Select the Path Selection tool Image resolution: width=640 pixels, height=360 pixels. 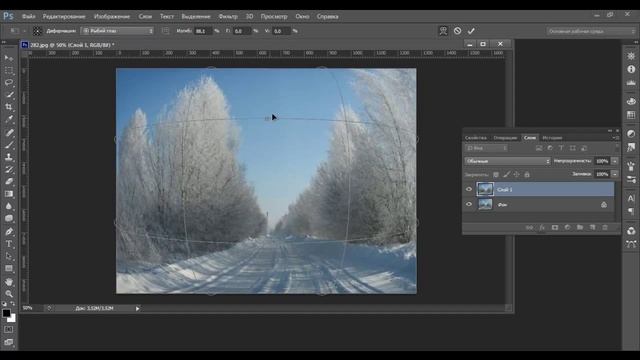tap(9, 256)
